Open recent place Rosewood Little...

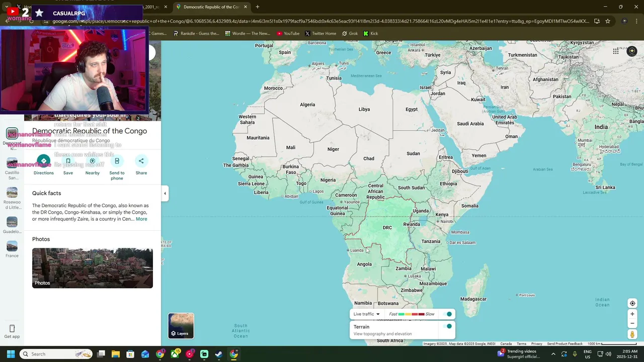[x=12, y=198]
